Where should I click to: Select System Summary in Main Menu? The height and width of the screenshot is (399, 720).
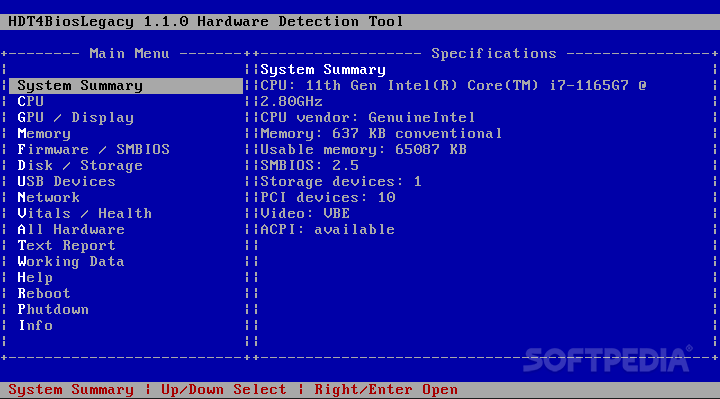(x=126, y=86)
